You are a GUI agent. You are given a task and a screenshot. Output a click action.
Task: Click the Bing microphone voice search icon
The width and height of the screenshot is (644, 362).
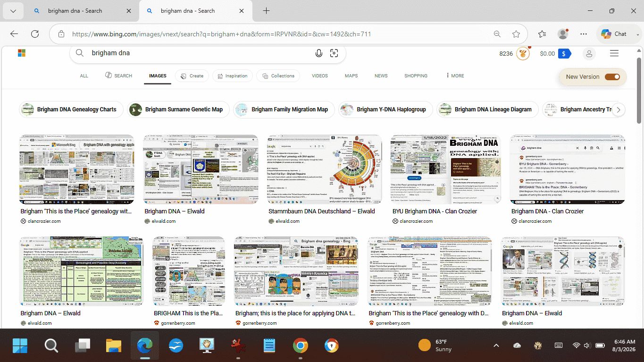(x=319, y=53)
